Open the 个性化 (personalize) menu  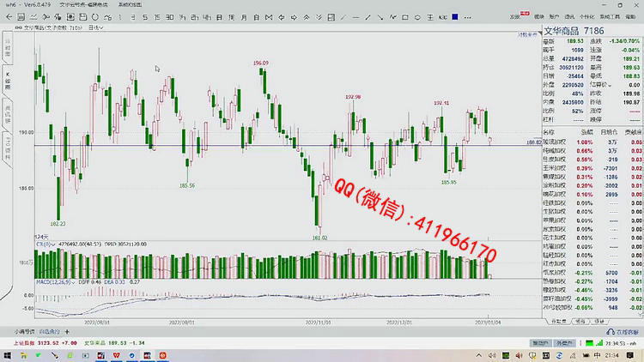(587, 17)
